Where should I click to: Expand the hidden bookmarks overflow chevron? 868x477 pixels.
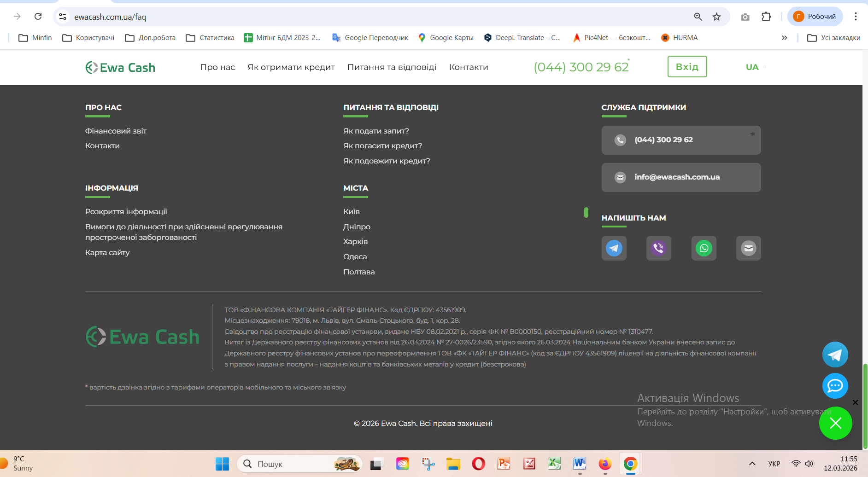coord(785,38)
